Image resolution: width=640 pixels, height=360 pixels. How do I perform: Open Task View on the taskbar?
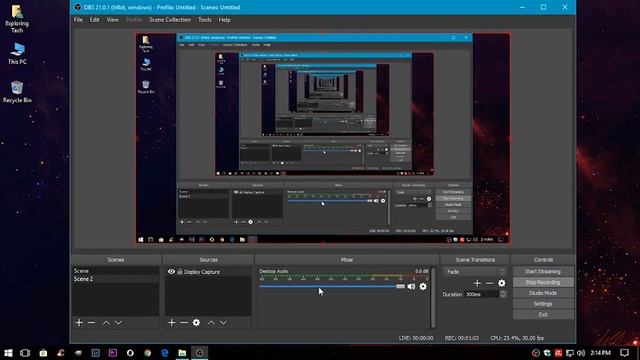tap(25, 353)
